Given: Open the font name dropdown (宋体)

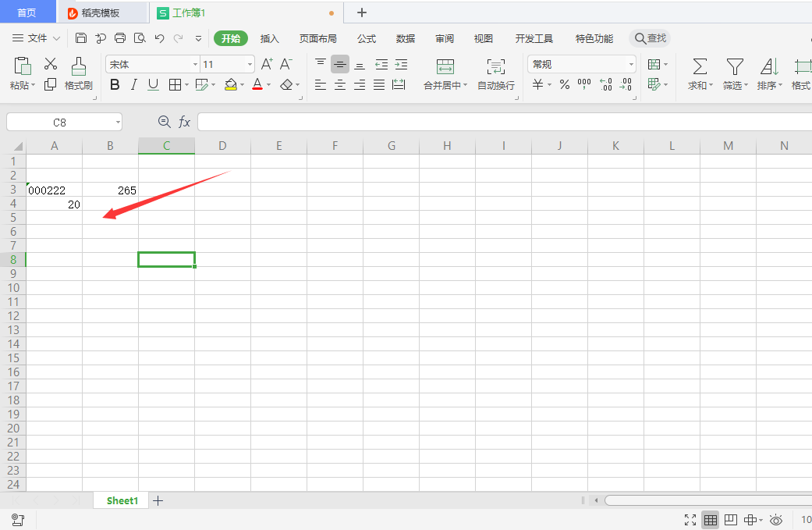Looking at the screenshot, I should 195,65.
